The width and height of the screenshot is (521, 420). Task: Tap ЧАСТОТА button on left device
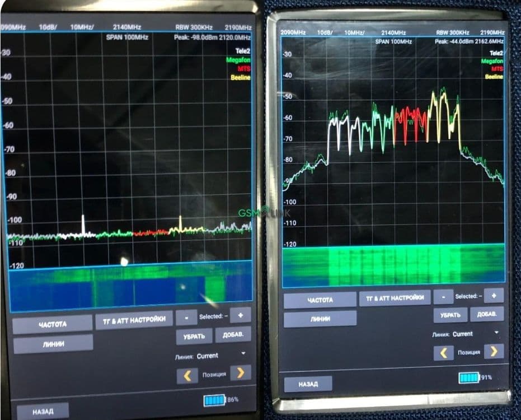coord(53,324)
